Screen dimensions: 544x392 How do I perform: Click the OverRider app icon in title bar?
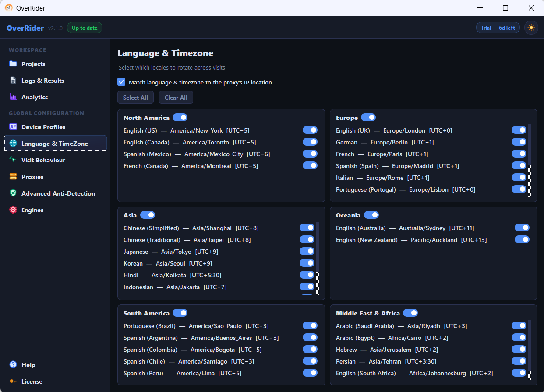[8, 8]
